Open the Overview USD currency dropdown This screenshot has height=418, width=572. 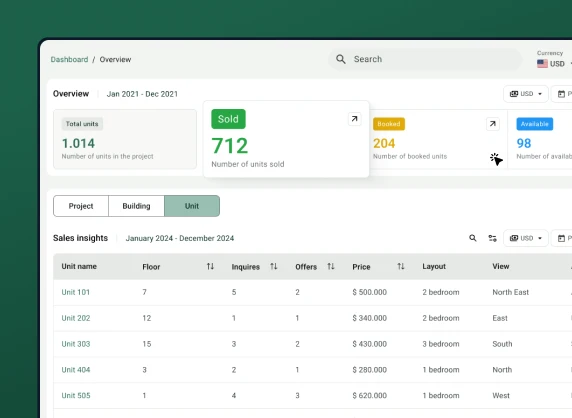(x=526, y=94)
